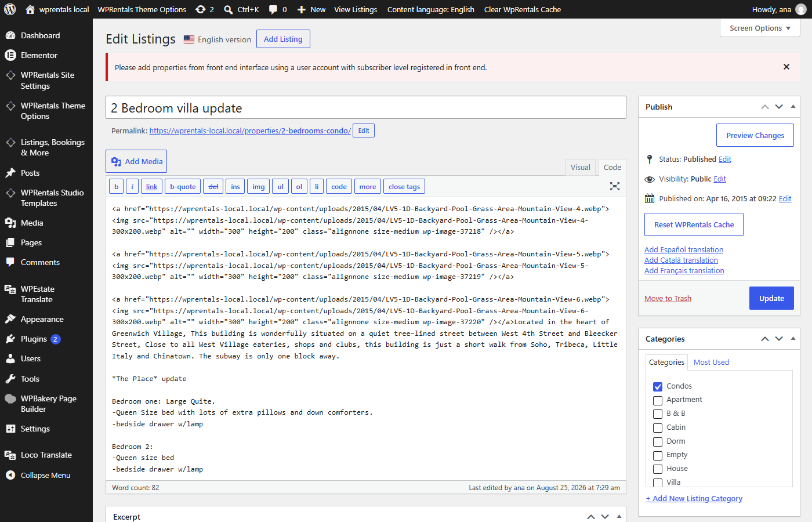
Task: Collapse the Publish panel
Action: click(793, 107)
